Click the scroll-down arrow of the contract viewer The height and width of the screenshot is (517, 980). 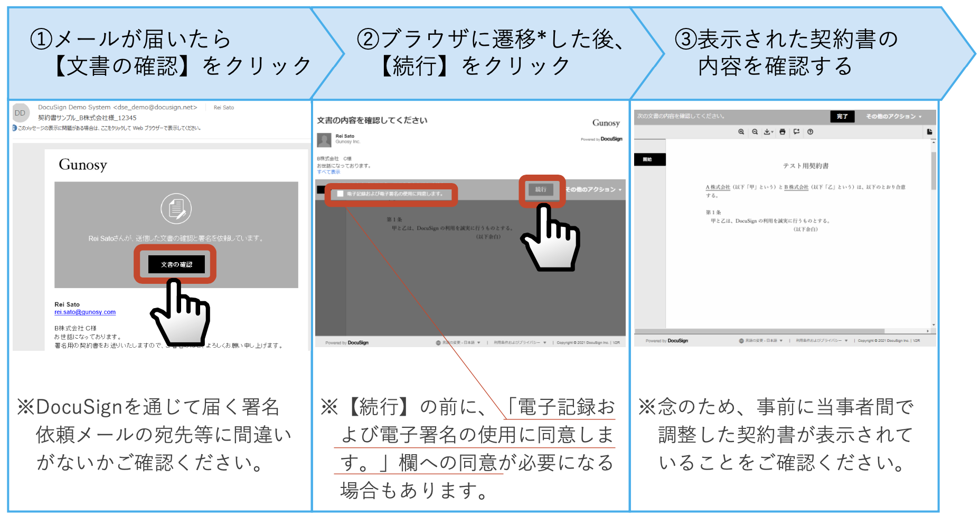coord(934,325)
